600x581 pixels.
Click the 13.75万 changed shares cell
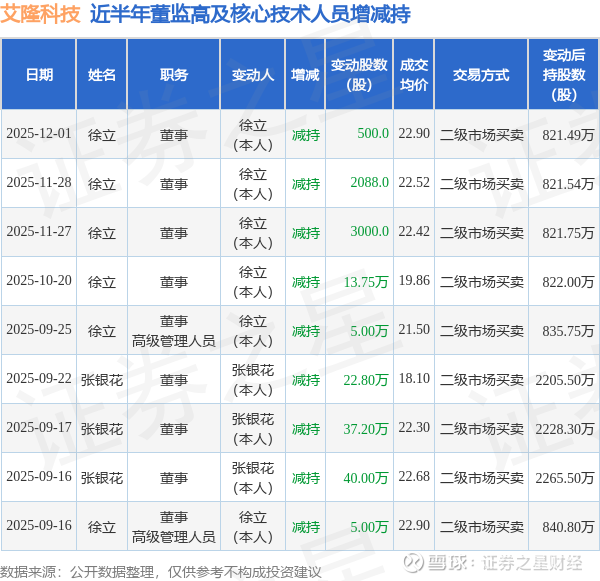coord(366,282)
